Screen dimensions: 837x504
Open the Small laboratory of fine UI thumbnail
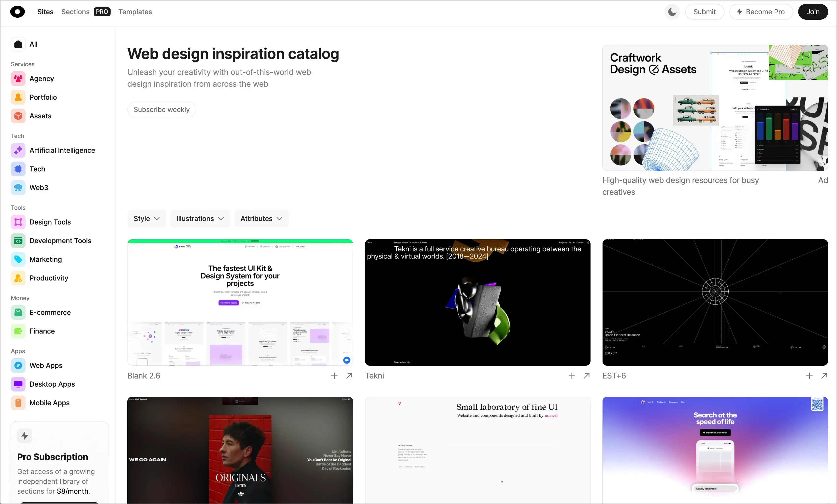point(478,450)
